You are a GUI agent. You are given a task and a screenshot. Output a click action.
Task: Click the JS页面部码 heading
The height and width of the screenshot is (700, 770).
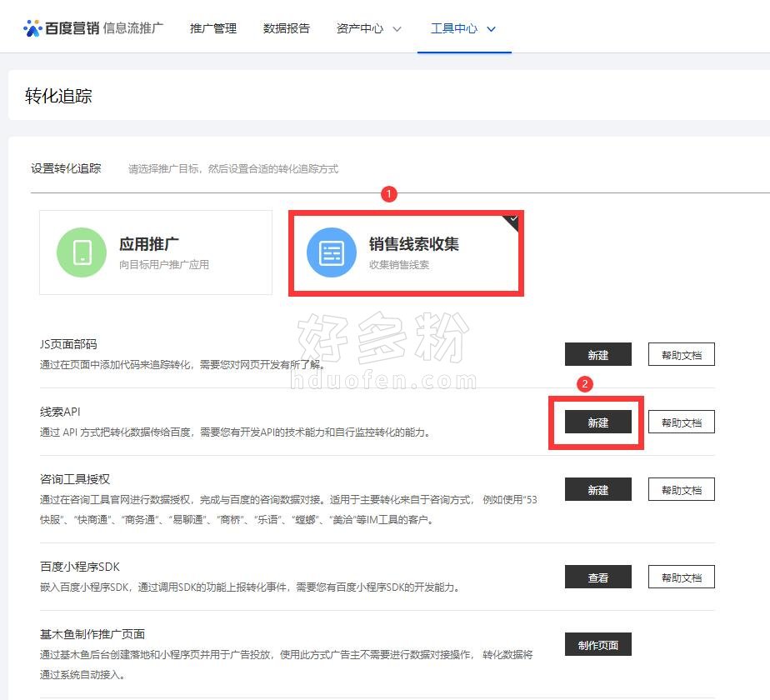pyautogui.click(x=68, y=344)
